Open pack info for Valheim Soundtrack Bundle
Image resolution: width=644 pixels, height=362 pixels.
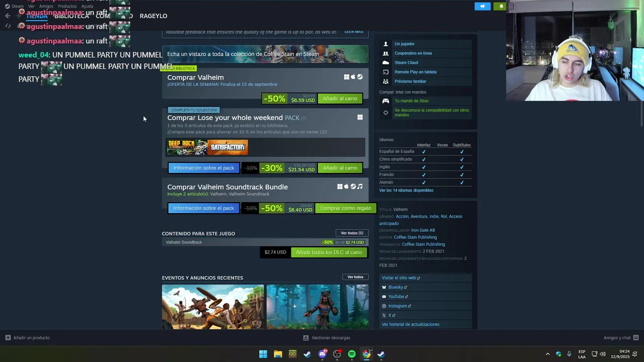tap(204, 208)
